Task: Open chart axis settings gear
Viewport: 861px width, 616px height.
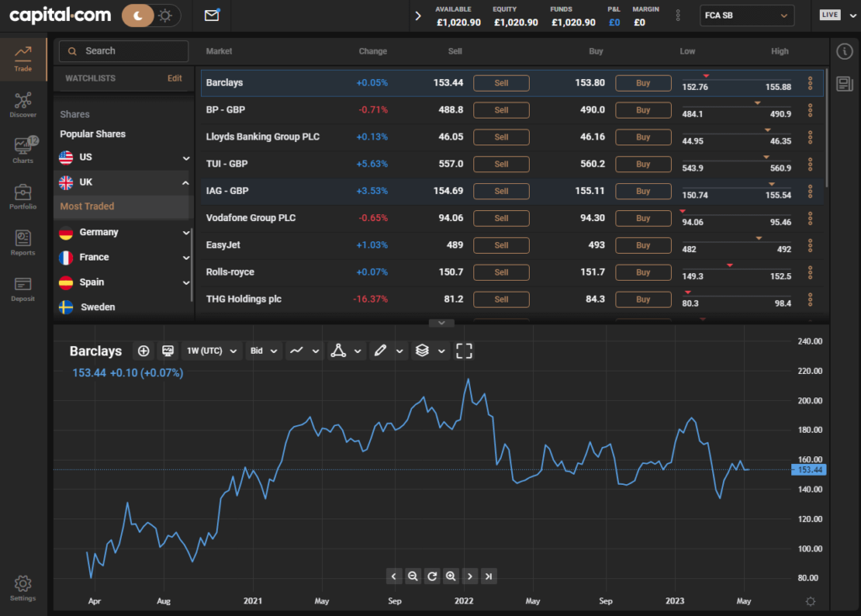Action: pyautogui.click(x=811, y=601)
